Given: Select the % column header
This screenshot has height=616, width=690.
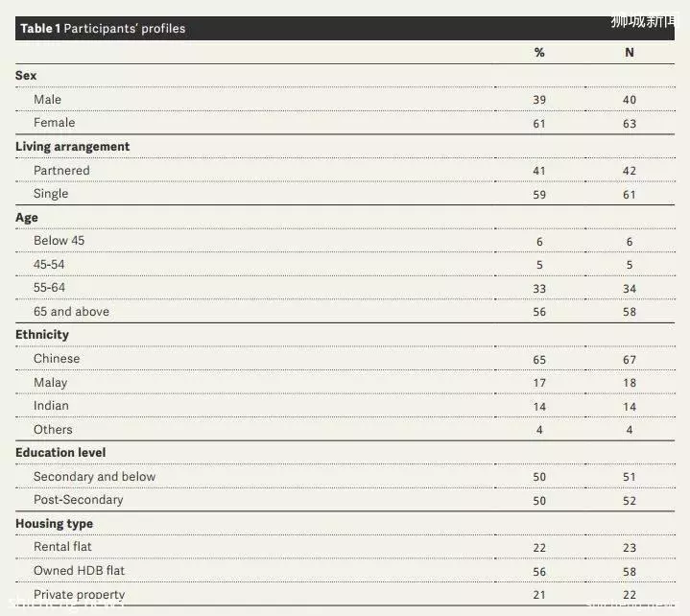Looking at the screenshot, I should (539, 53).
